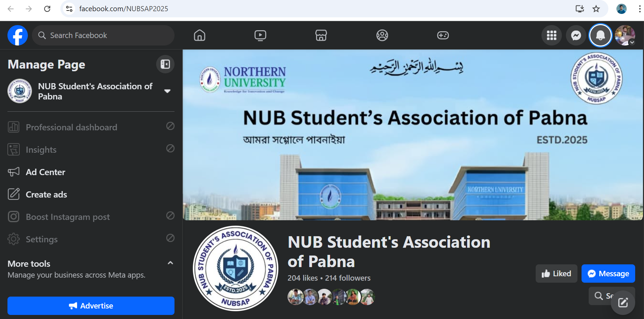Open Settings in Manage Page sidebar
The height and width of the screenshot is (319, 644).
tap(91, 239)
